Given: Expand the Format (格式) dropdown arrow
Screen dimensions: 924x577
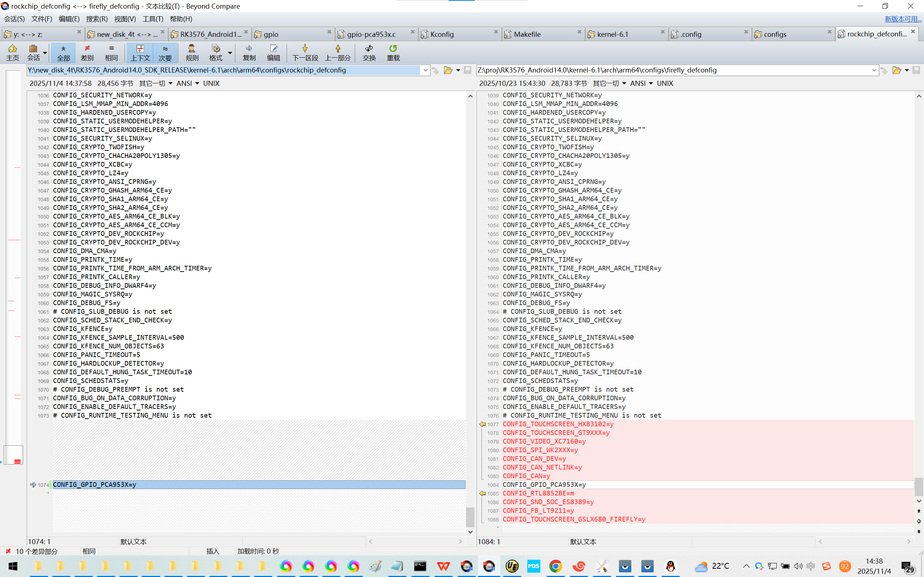Looking at the screenshot, I should 230,53.
